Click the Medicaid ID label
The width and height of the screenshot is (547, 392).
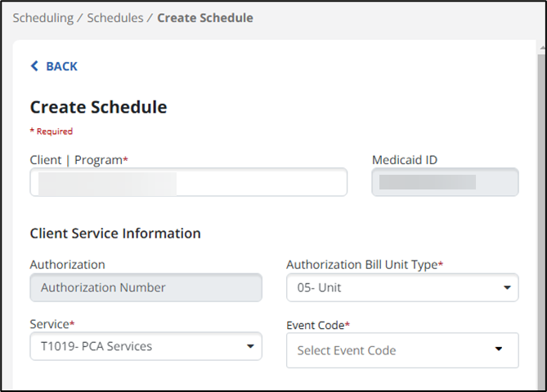(x=404, y=160)
